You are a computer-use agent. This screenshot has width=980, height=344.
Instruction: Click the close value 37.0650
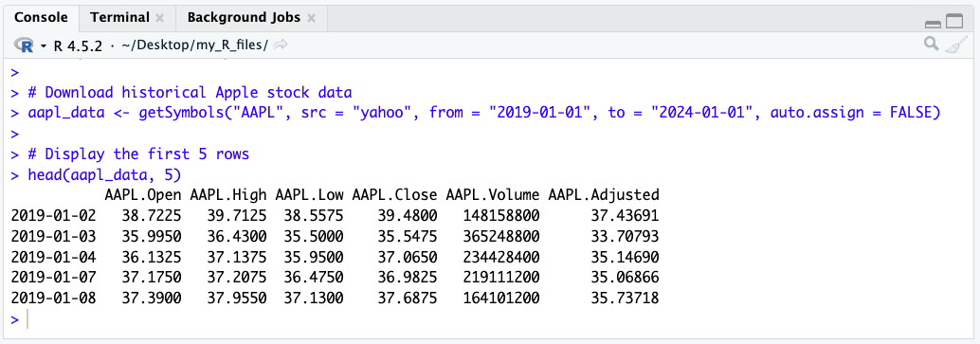coord(408,257)
